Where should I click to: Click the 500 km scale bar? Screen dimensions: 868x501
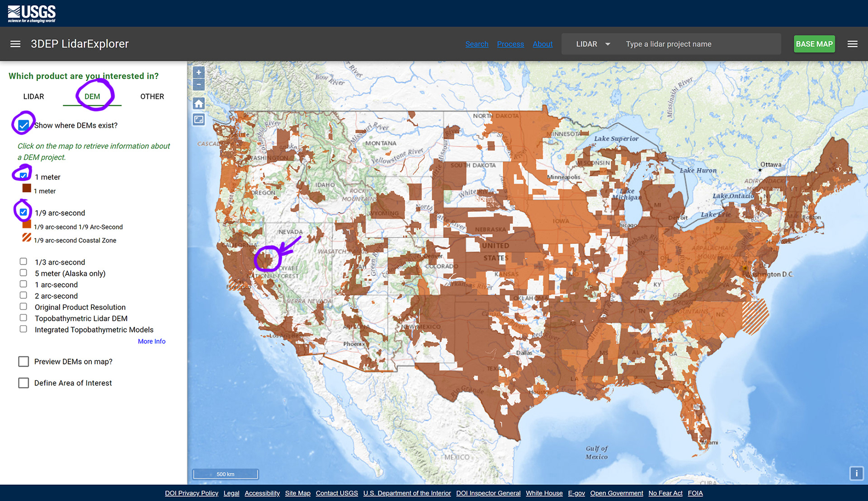[x=226, y=474]
